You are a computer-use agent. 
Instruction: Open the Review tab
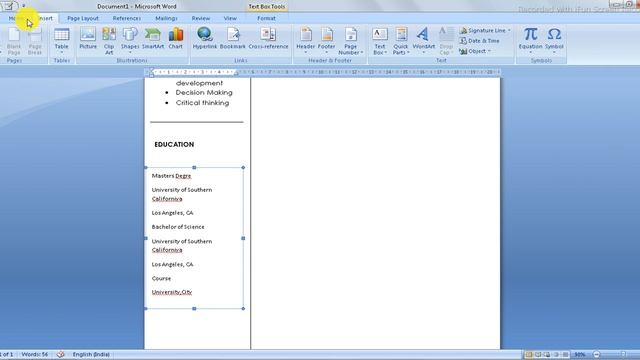tap(201, 18)
